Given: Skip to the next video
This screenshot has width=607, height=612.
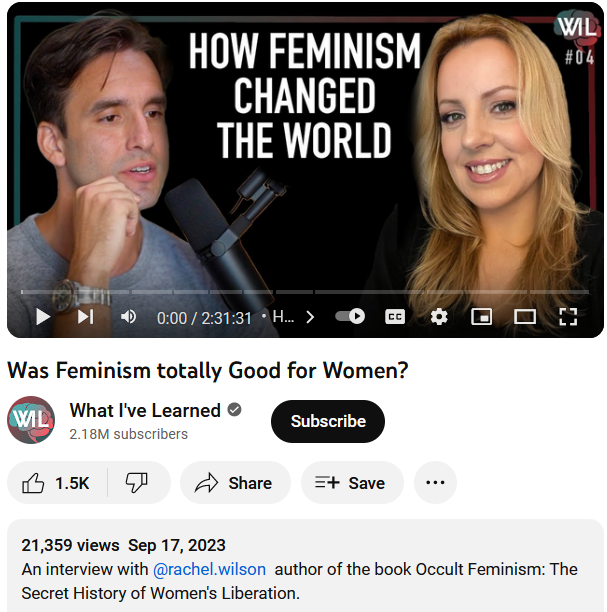Looking at the screenshot, I should [x=85, y=317].
